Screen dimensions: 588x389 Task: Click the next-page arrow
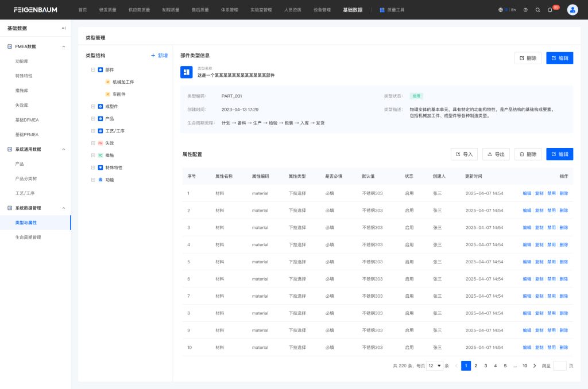pos(535,366)
